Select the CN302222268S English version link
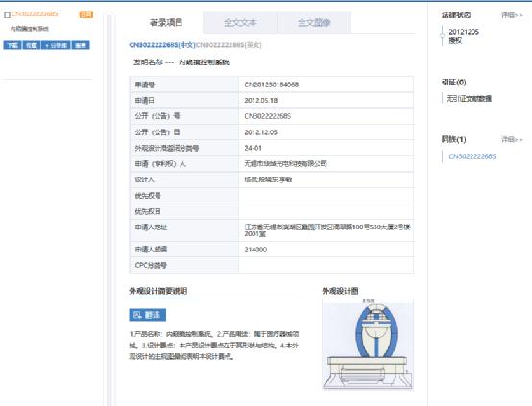The image size is (532, 406). point(229,45)
